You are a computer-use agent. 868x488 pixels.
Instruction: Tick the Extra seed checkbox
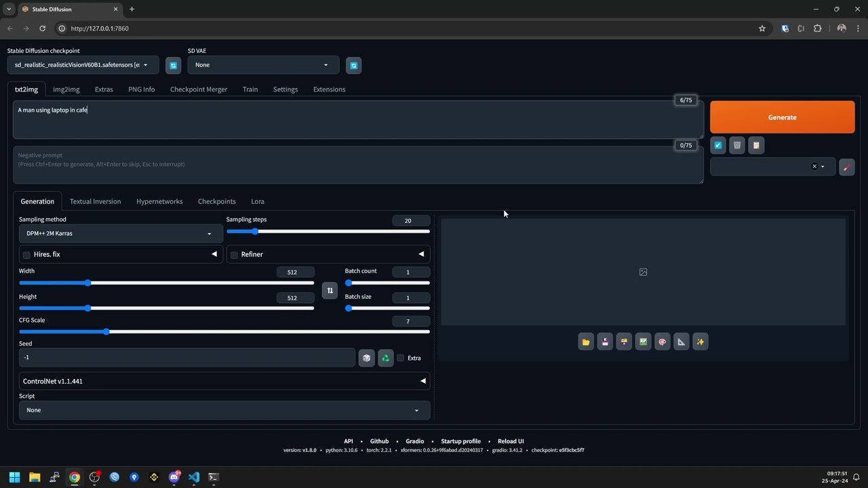pos(400,358)
